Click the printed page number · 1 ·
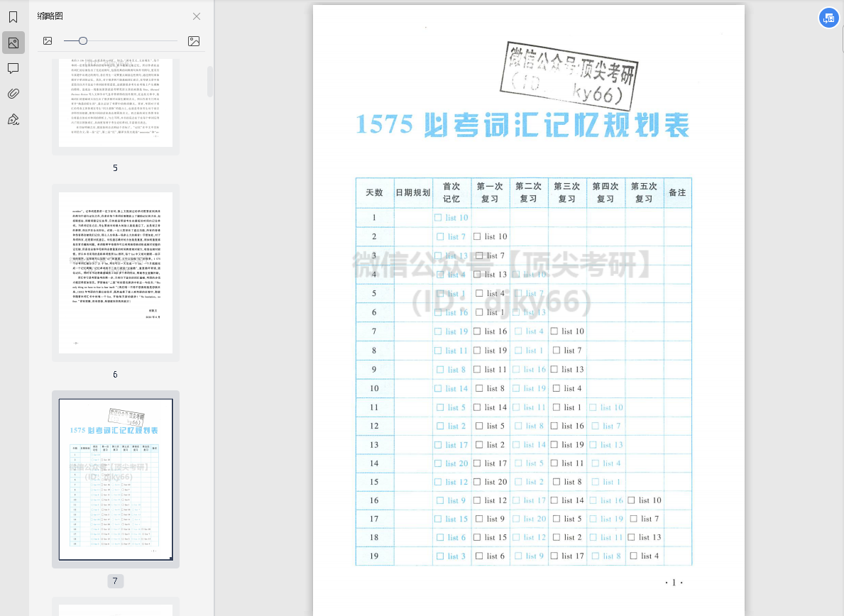 coord(674,583)
